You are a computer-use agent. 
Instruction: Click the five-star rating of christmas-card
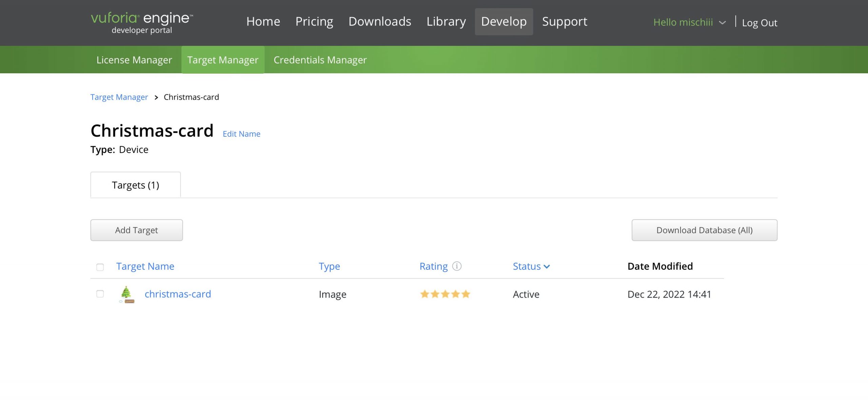(445, 294)
